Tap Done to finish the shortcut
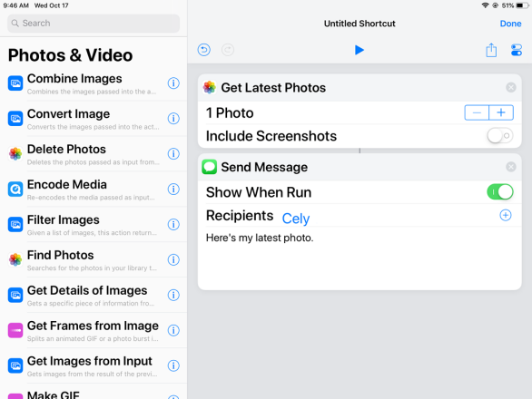This screenshot has width=532, height=399. point(510,24)
